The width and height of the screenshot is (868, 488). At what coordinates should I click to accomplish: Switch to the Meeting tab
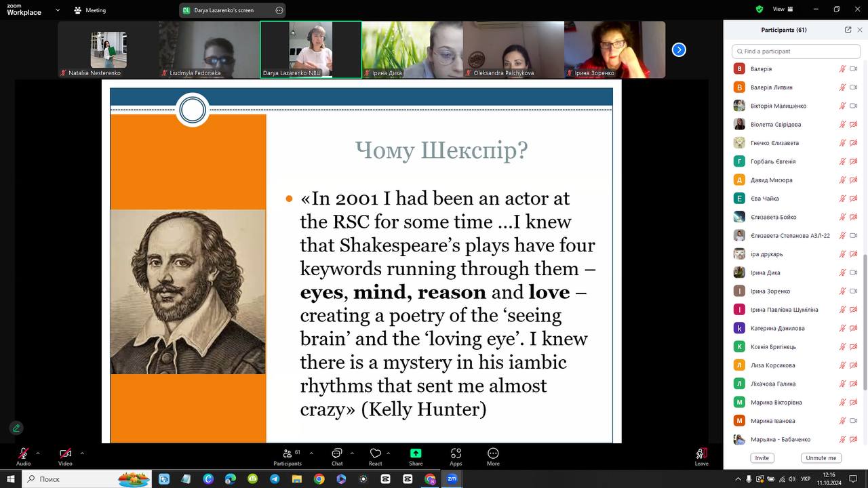[x=90, y=10]
